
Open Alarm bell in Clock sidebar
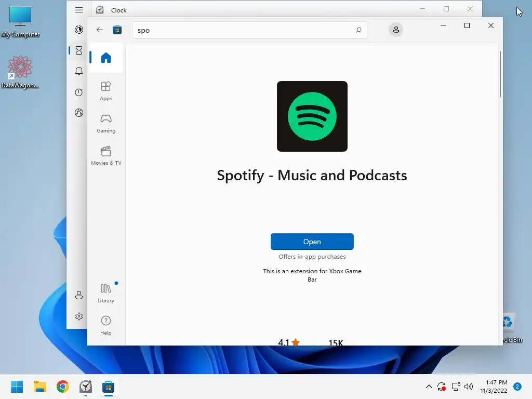pos(79,71)
